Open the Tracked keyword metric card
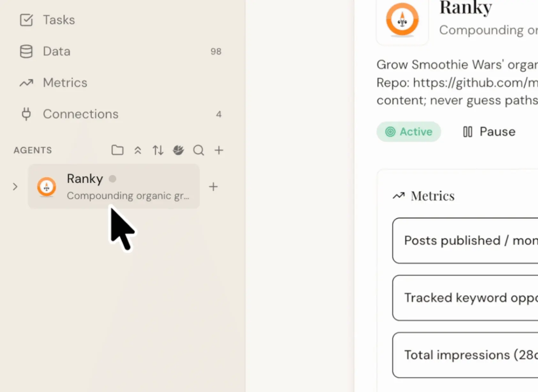 (465, 298)
